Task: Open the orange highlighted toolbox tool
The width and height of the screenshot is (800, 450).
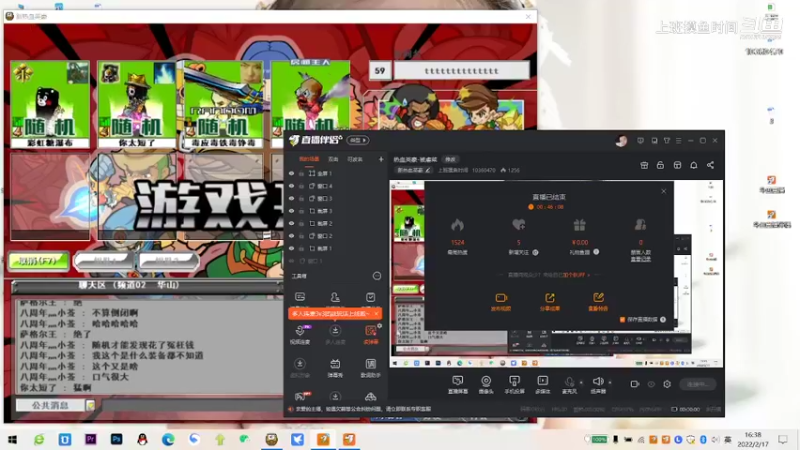Action: (370, 335)
